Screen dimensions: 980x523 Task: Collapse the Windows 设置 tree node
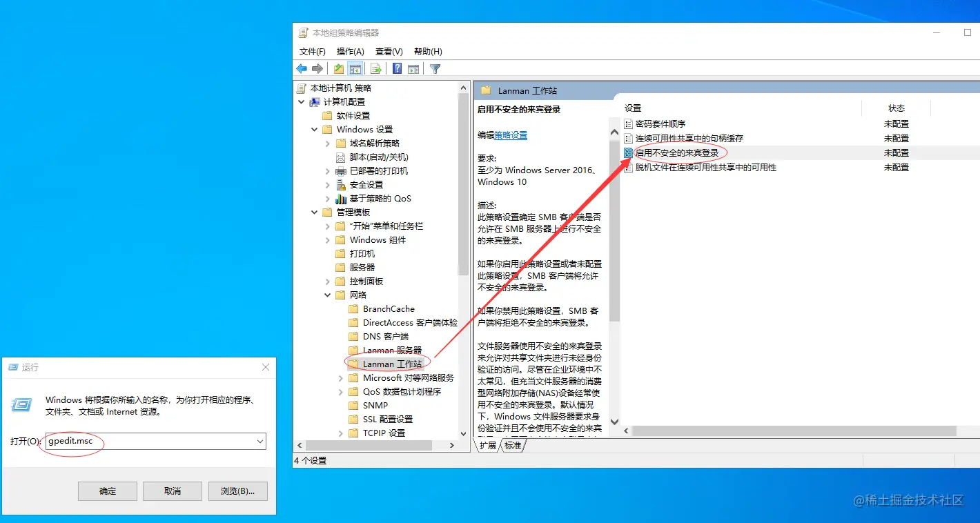click(315, 130)
